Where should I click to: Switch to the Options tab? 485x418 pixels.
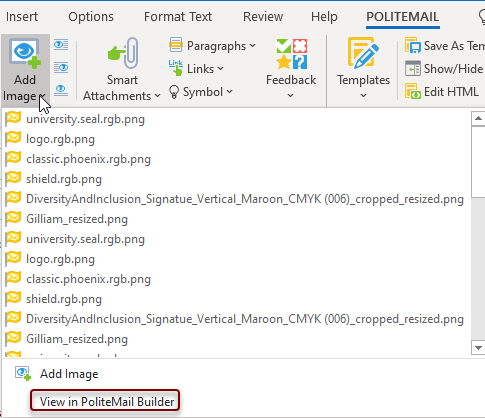coord(91,17)
